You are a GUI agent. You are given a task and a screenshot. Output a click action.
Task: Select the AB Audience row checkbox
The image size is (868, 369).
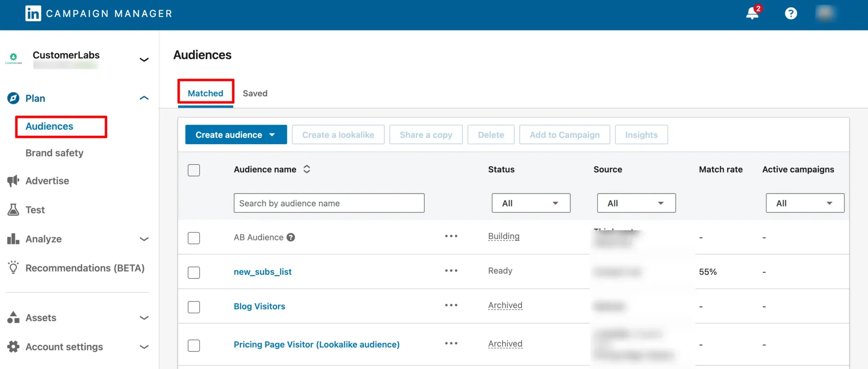pos(194,238)
